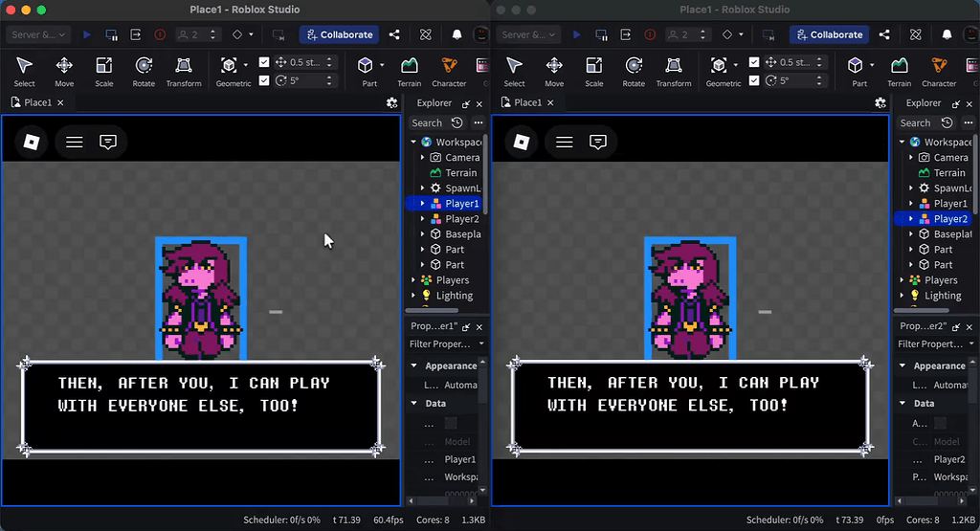Screen dimensions: 980x531
Task: Expand Lighting in left Explorer
Action: coord(413,296)
